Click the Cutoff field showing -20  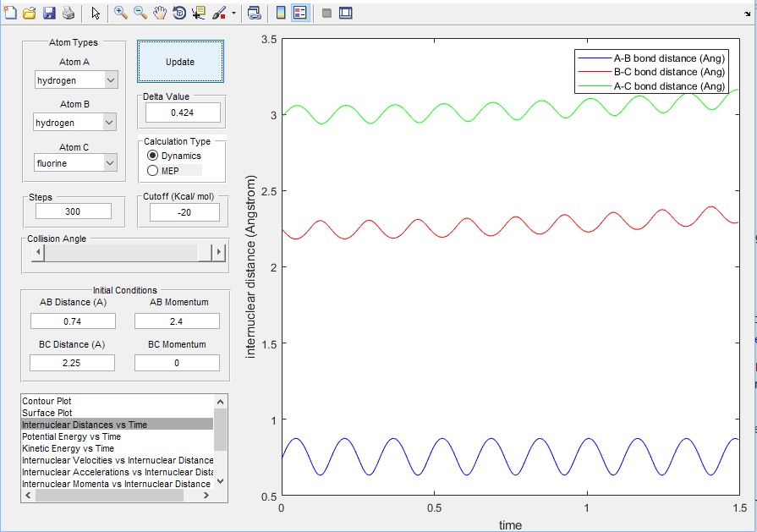(184, 212)
